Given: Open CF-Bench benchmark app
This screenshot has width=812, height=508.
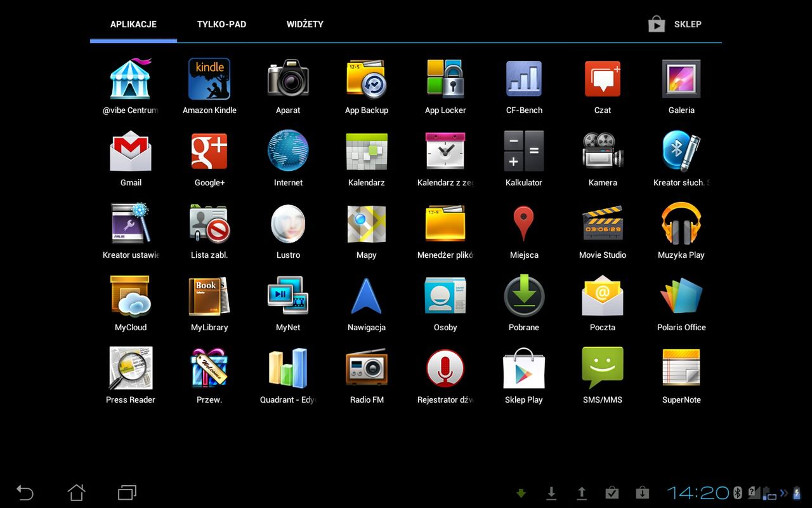Looking at the screenshot, I should (x=524, y=79).
